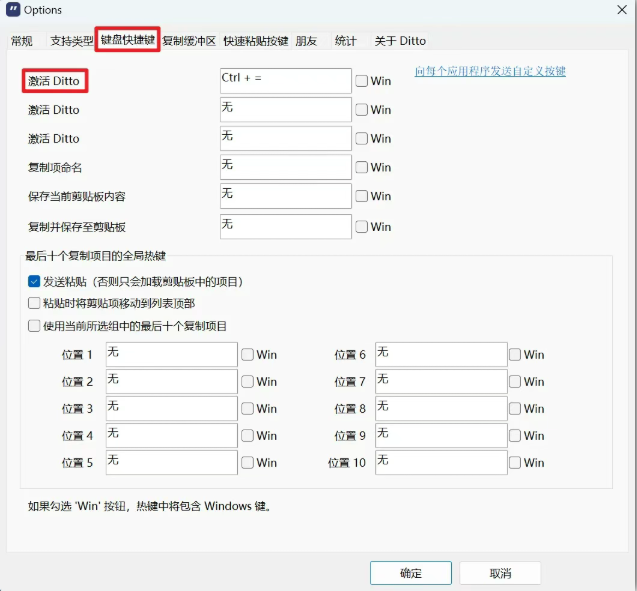Dismiss the dialog with 取消

500,573
